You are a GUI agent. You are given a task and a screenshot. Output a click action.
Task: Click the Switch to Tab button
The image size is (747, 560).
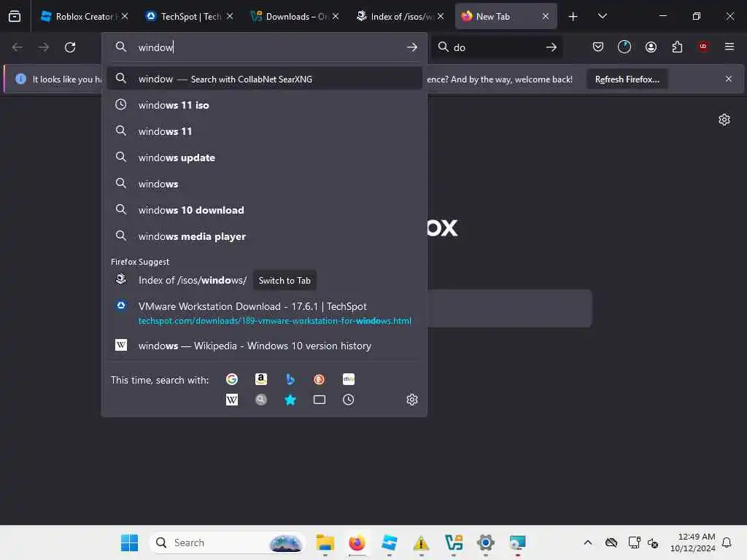(285, 281)
